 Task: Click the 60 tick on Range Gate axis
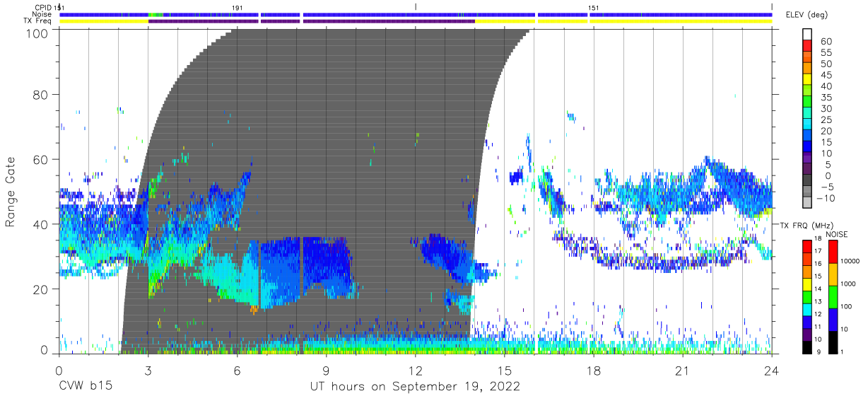[x=41, y=159]
